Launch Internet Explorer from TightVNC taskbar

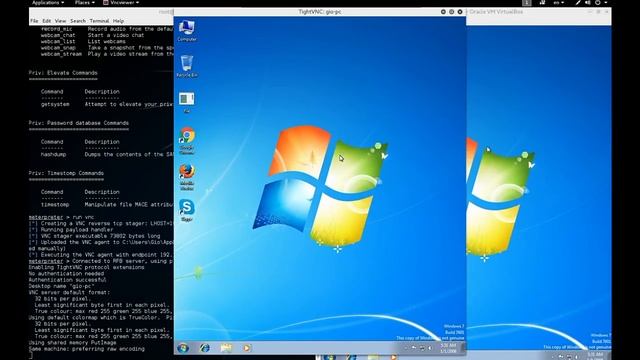(204, 348)
